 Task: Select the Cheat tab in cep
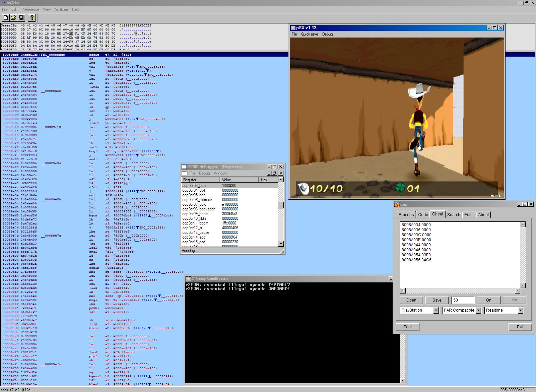coord(438,214)
